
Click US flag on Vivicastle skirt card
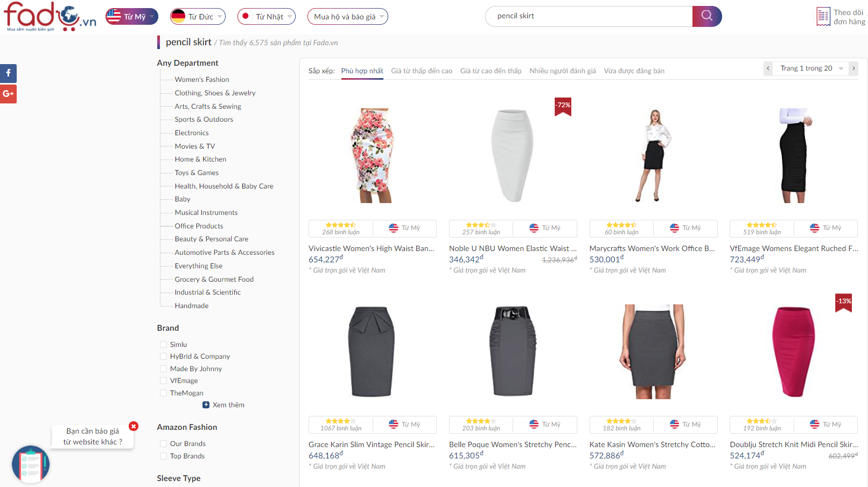click(394, 228)
